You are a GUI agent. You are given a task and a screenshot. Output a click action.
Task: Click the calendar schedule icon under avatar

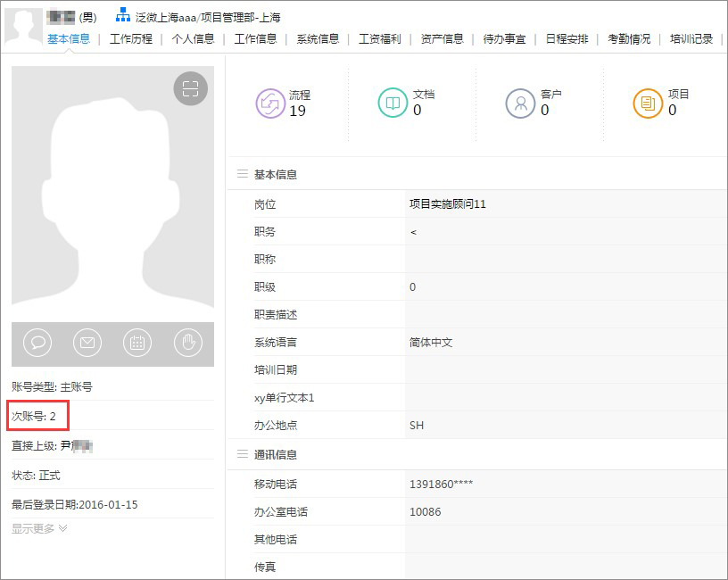pos(137,343)
